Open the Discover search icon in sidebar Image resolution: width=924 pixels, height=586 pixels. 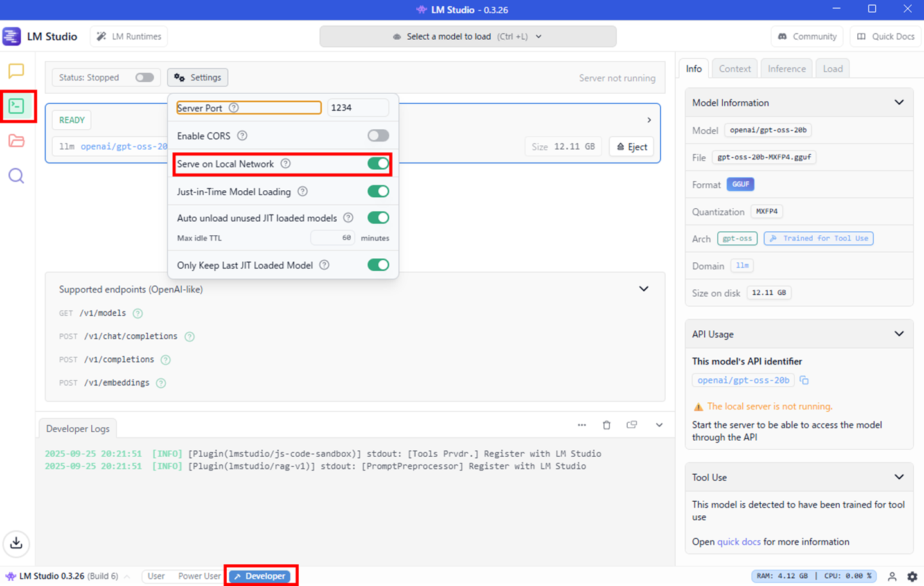pyautogui.click(x=16, y=176)
